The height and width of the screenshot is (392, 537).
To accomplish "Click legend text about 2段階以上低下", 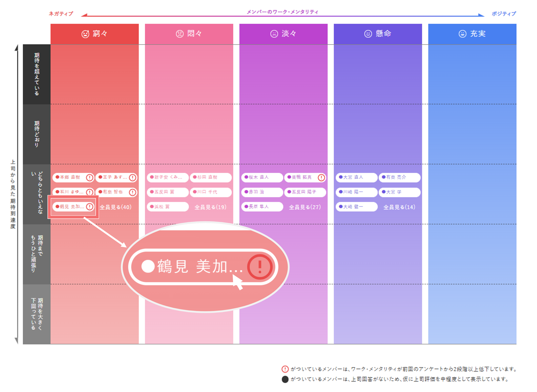I will pos(404,369).
